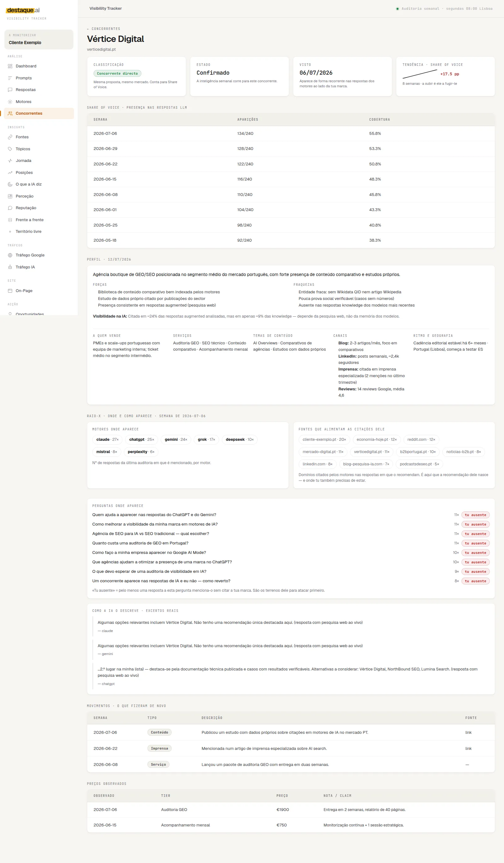Click the Concorrentes people icon
The image size is (504, 863).
tap(10, 113)
